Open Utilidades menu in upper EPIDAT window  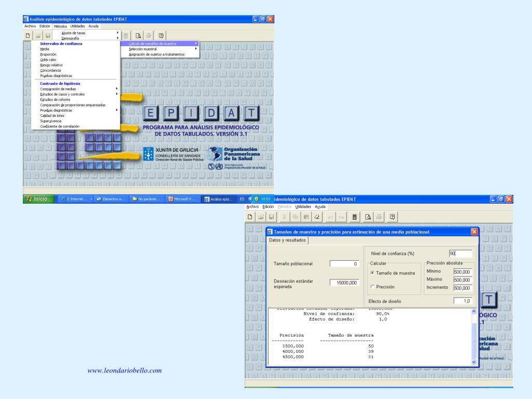[78, 26]
